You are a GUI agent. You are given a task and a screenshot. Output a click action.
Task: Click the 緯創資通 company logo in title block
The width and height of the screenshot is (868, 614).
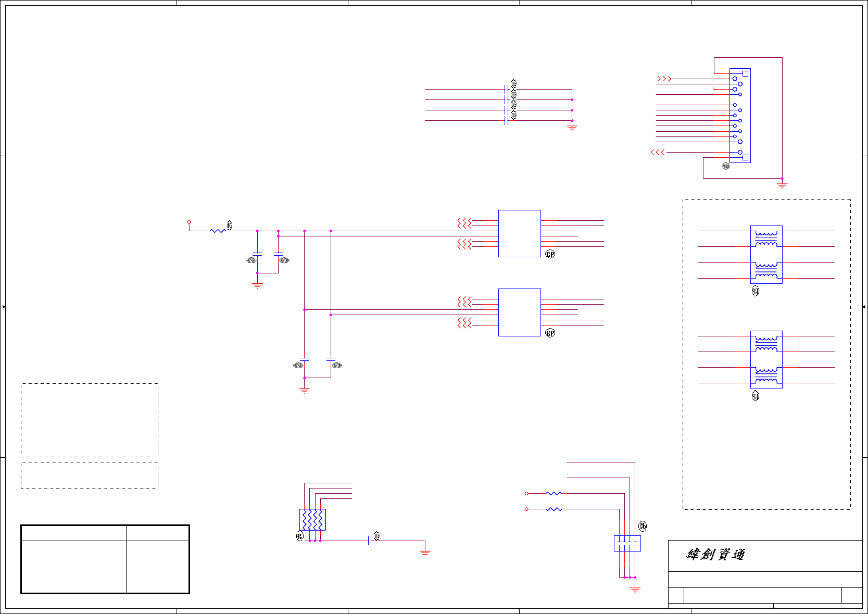(x=715, y=555)
